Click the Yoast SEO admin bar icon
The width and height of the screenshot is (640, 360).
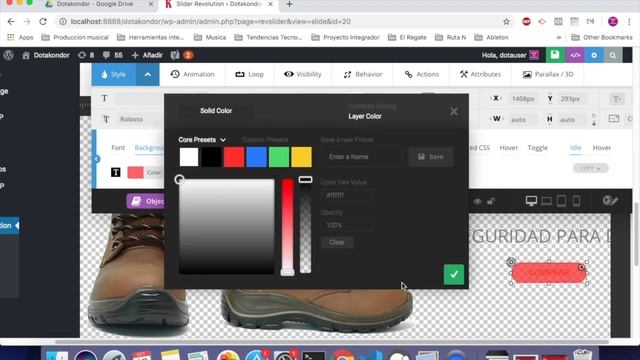tap(175, 55)
